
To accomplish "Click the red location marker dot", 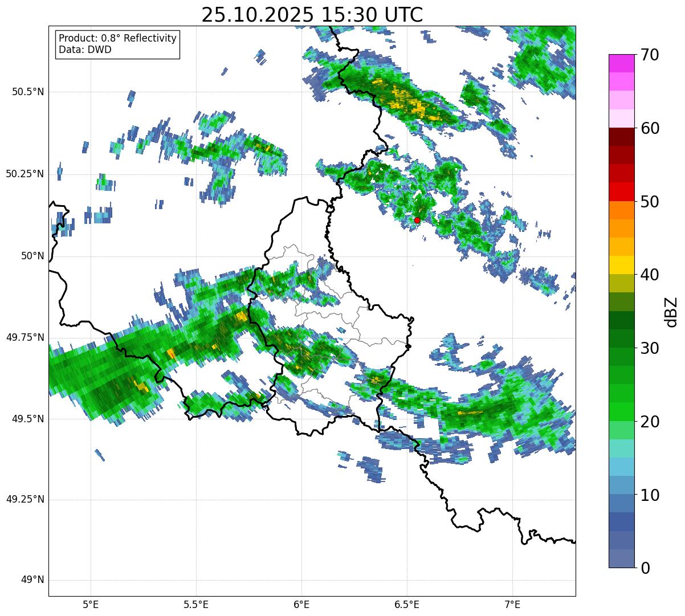I will tap(417, 220).
